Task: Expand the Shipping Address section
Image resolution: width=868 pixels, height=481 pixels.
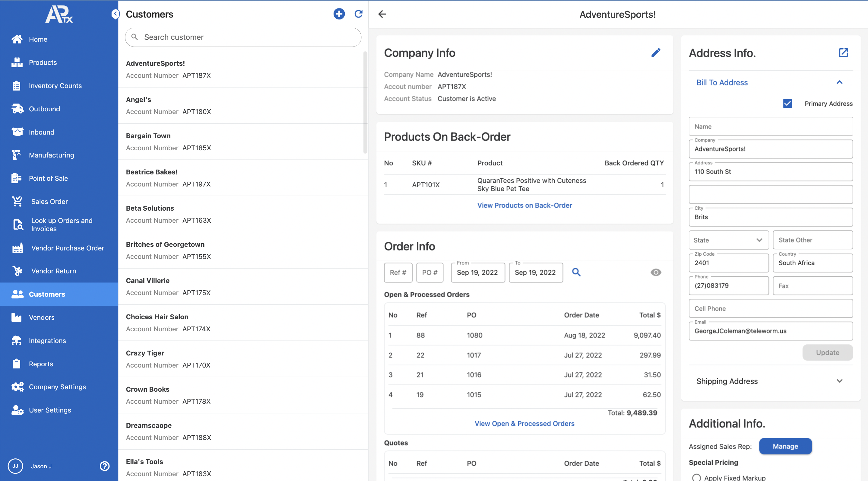Action: (839, 381)
